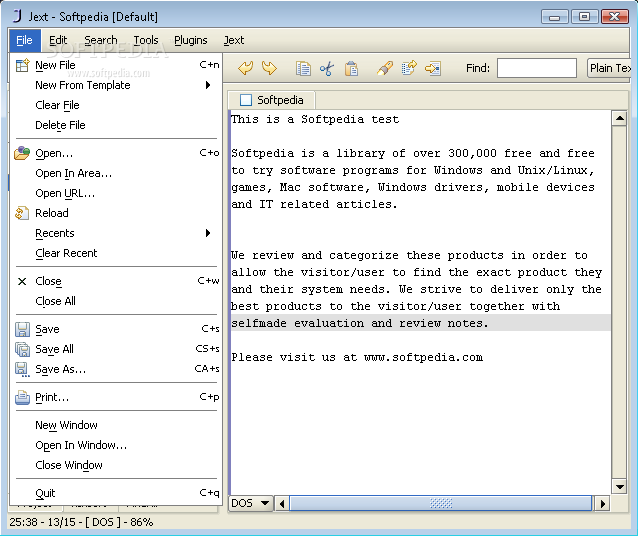This screenshot has width=638, height=536.
Task: Click the Undo arrow toolbar icon
Action: 246,68
